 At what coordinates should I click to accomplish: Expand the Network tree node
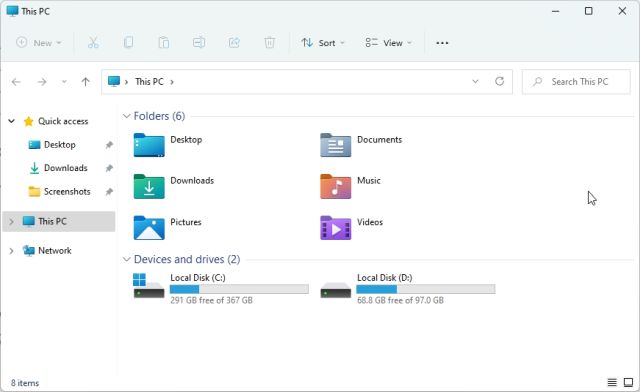coord(11,251)
